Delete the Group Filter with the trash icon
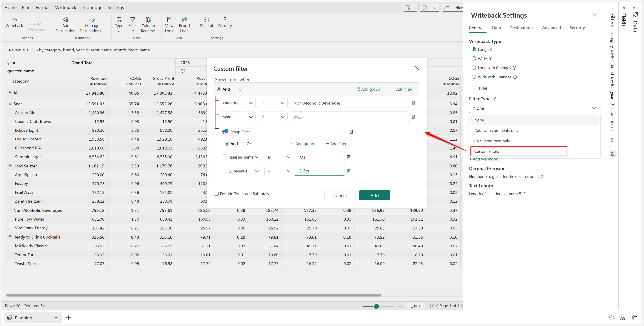Screen dimensions: 644x326 (351, 132)
